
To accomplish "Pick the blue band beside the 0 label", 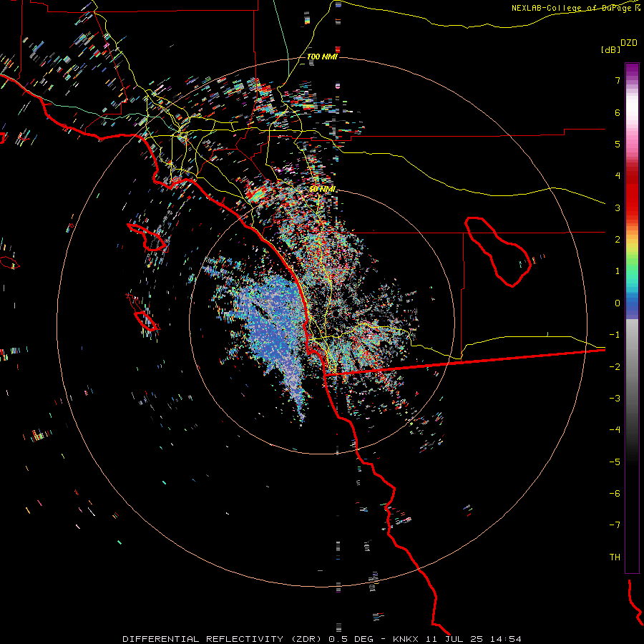I will click(x=632, y=305).
